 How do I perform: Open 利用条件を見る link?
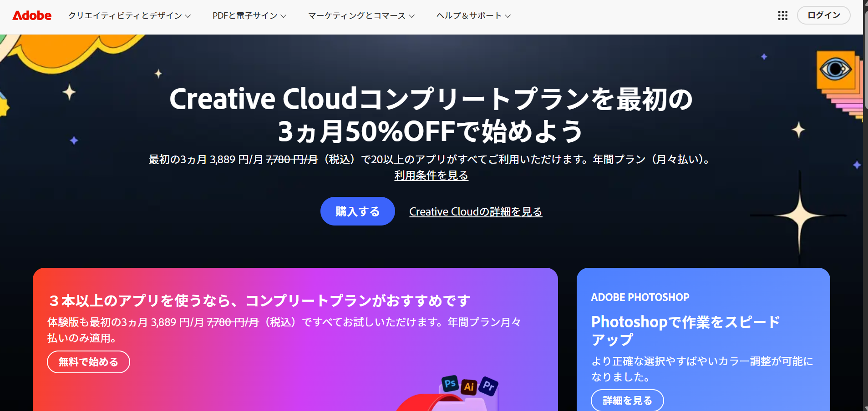click(431, 175)
